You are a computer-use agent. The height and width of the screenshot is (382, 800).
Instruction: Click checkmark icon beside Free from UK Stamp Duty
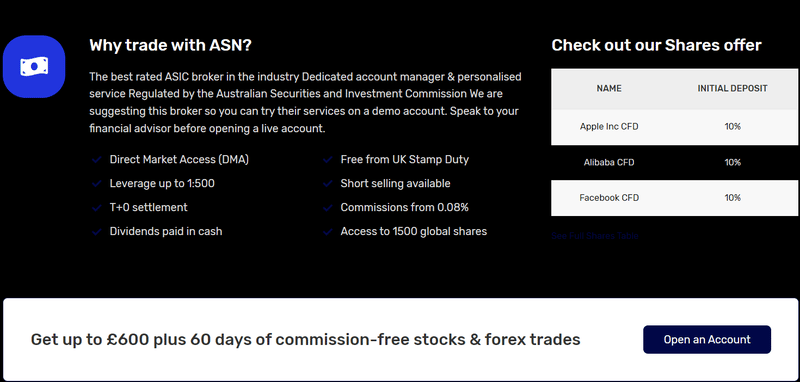328,160
